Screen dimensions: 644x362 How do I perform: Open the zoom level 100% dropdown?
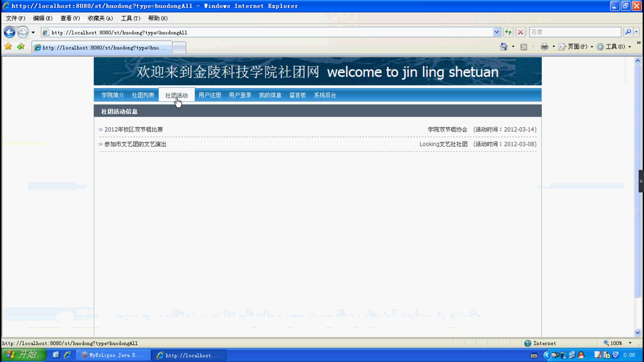tap(630, 343)
